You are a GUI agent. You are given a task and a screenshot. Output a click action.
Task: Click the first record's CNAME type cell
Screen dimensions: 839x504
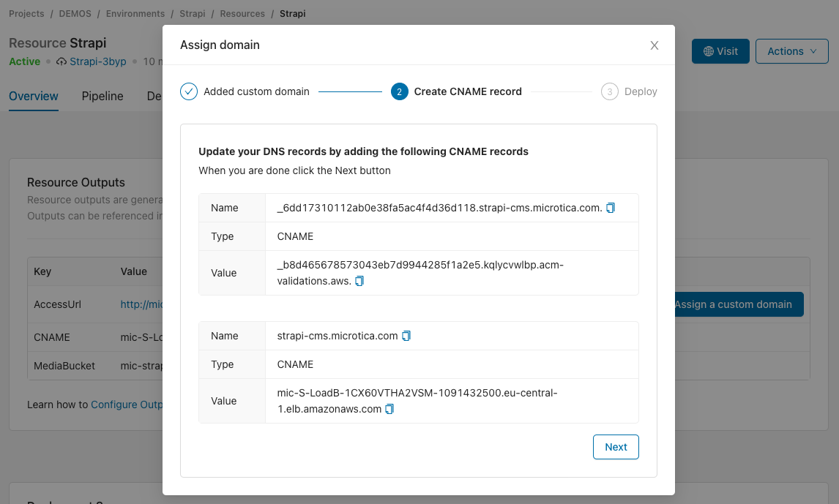452,236
